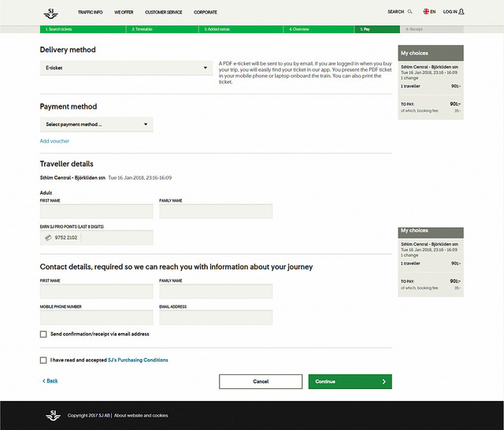Click 'Copyright 2017 SJ AB' footer text
Image resolution: width=504 pixels, height=430 pixels.
point(89,415)
